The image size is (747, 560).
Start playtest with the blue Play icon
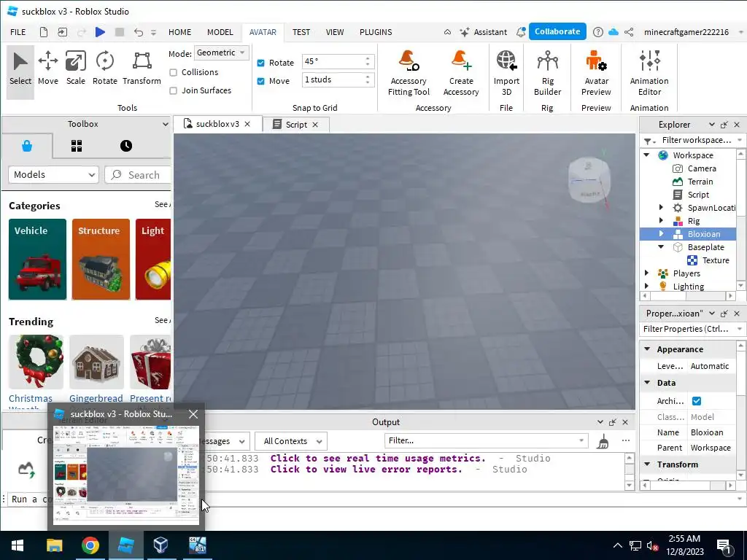click(x=100, y=32)
